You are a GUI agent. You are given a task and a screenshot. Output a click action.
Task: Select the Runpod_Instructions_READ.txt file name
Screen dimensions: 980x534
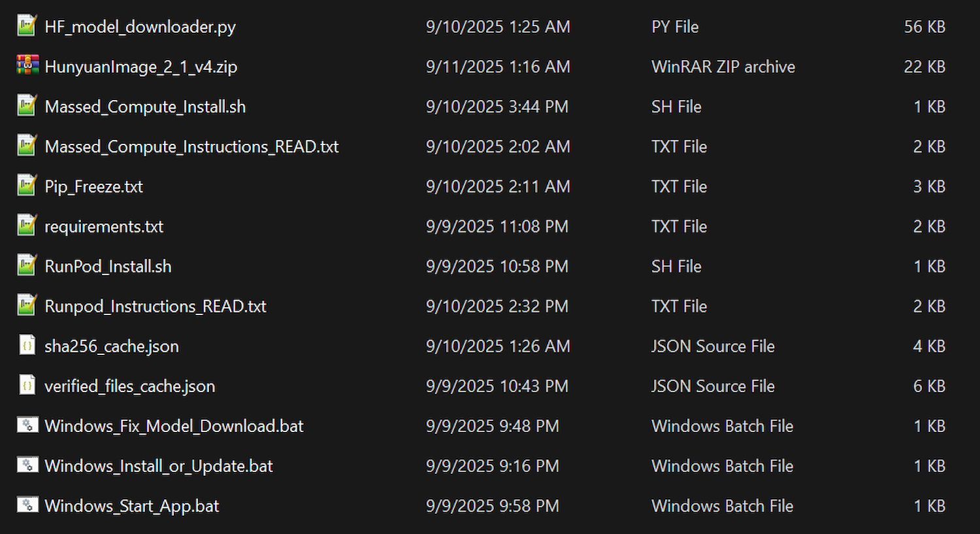pos(155,306)
